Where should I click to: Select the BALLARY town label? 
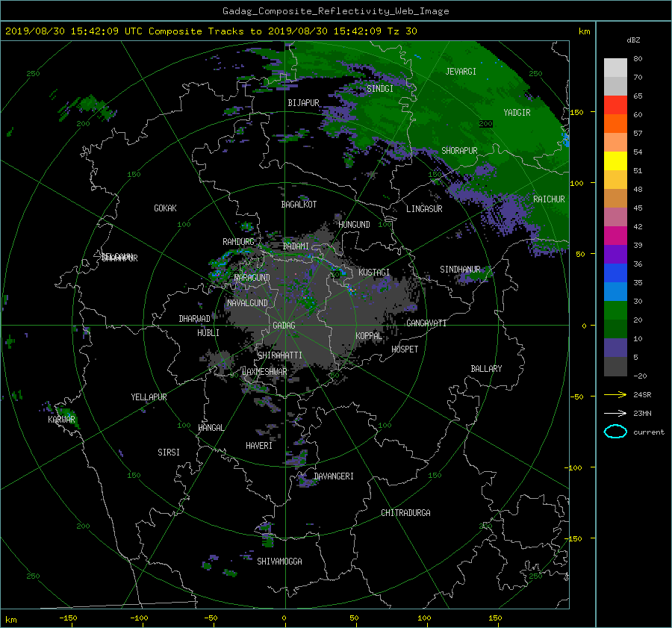point(486,369)
